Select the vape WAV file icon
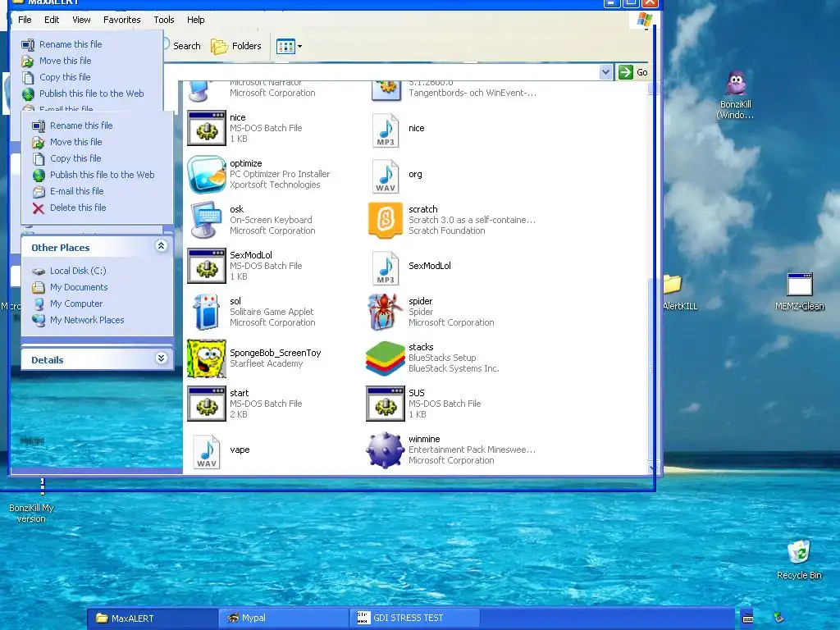This screenshot has height=630, width=840. tap(206, 452)
